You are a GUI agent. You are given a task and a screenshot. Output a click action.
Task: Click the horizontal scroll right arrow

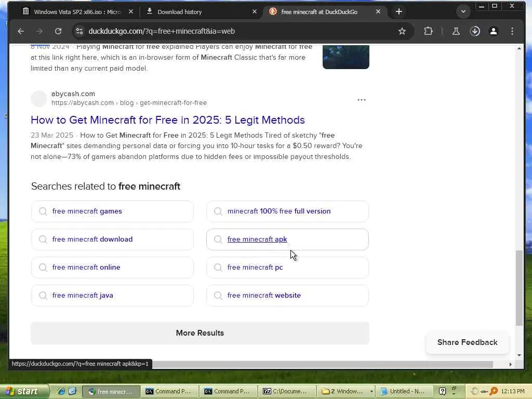point(510,364)
